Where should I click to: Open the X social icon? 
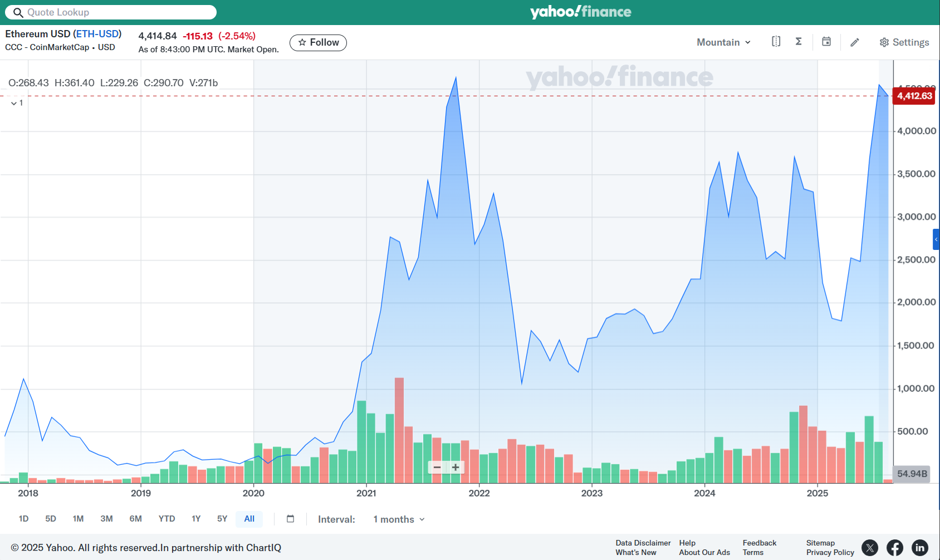[870, 548]
